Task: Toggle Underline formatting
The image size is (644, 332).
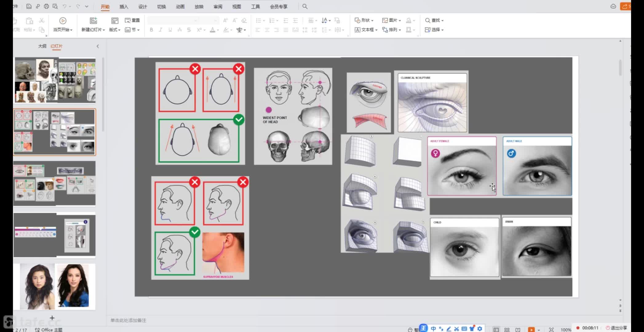Action: [x=170, y=30]
